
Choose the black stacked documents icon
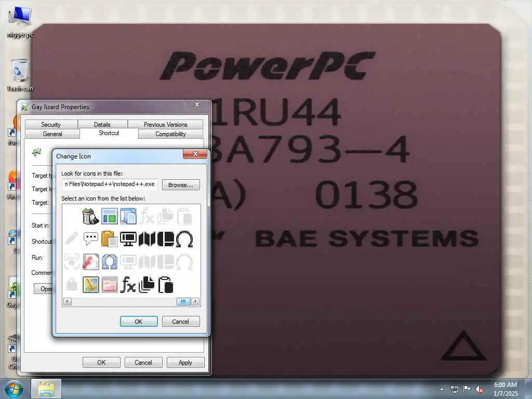147,284
